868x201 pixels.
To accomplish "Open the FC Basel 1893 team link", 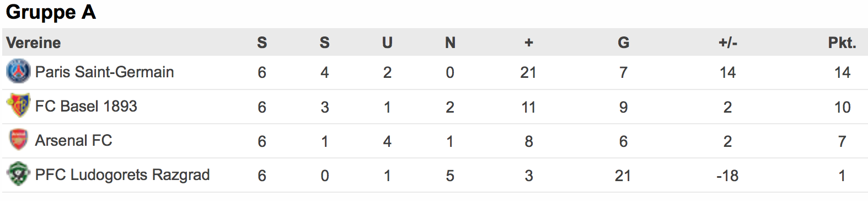I will point(86,106).
